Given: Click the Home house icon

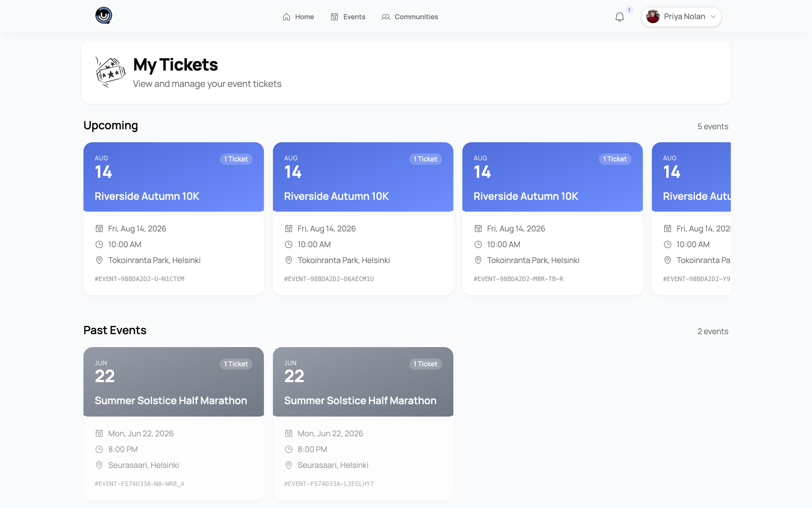Looking at the screenshot, I should pos(286,17).
